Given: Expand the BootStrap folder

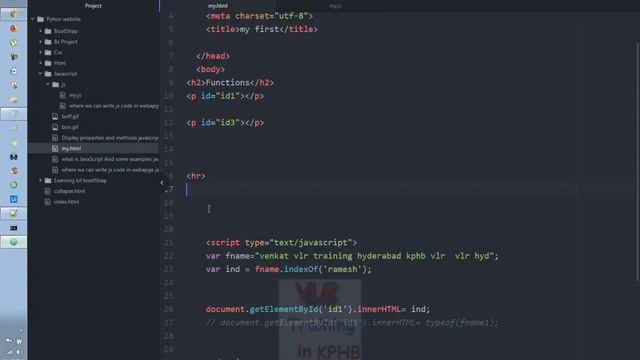Looking at the screenshot, I should tap(40, 31).
